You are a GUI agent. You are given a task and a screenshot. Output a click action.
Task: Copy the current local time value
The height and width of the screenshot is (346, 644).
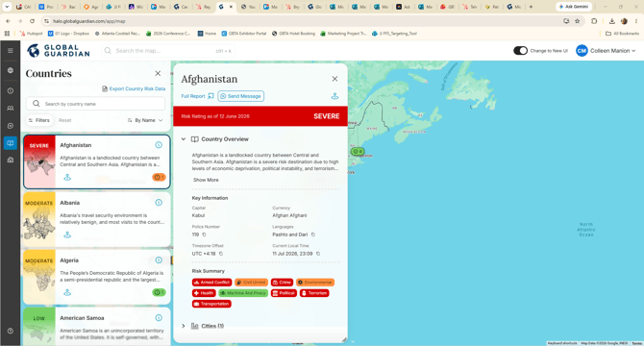pos(318,254)
